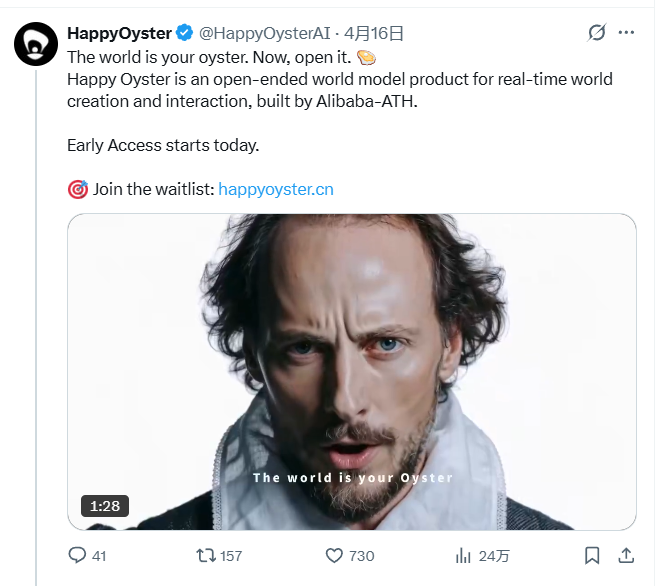The height and width of the screenshot is (586, 659).
Task: Click the blue verified badge
Action: 186,33
